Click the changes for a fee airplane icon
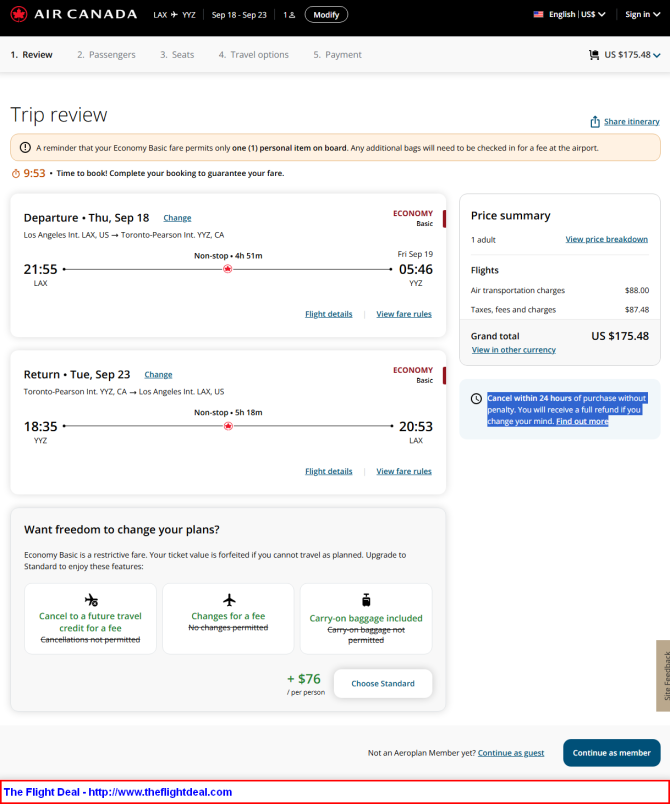Screen dimensions: 670x804 (x=229, y=599)
